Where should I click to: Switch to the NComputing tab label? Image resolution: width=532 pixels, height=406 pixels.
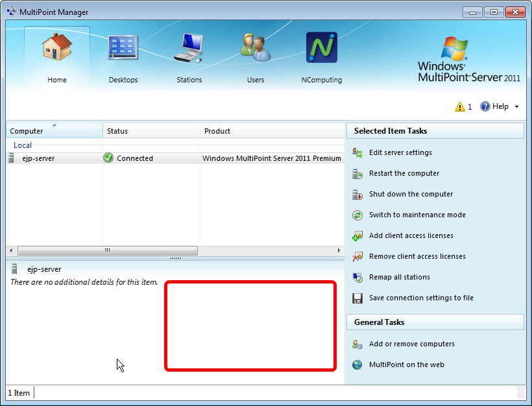(322, 80)
